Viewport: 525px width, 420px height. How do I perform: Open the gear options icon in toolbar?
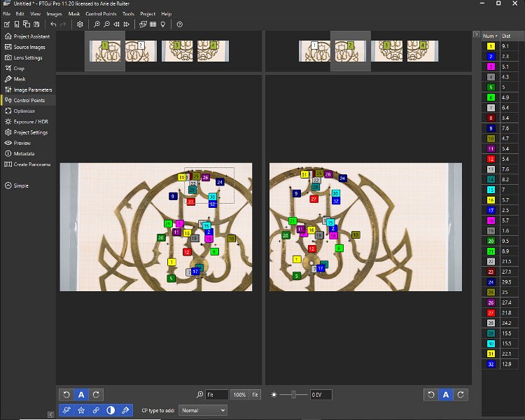pyautogui.click(x=80, y=24)
